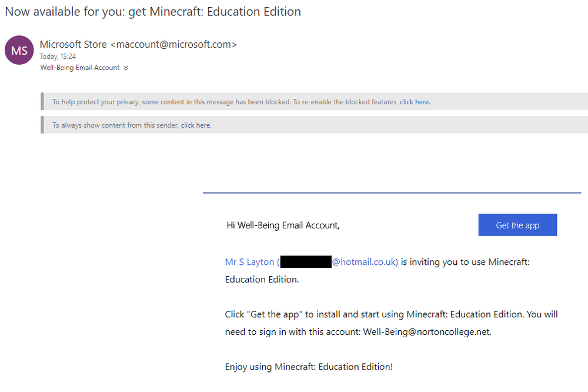Click the privacy blocked content notice bar
Screen dimensions: 588x392
point(314,102)
